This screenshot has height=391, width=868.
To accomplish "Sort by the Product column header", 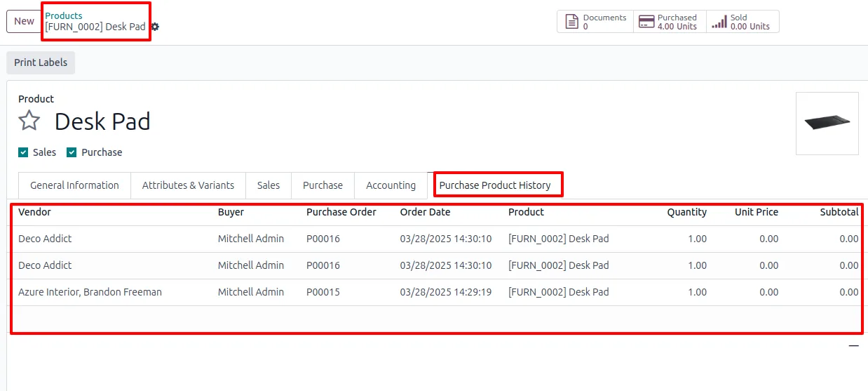I will pos(526,212).
